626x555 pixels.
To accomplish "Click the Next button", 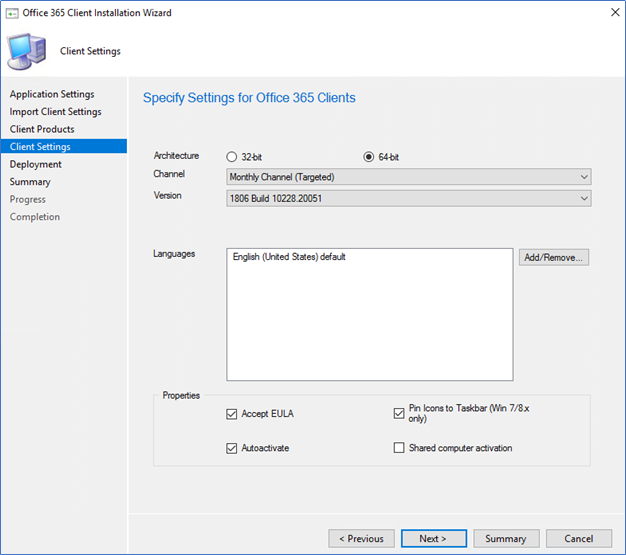I will click(x=434, y=539).
